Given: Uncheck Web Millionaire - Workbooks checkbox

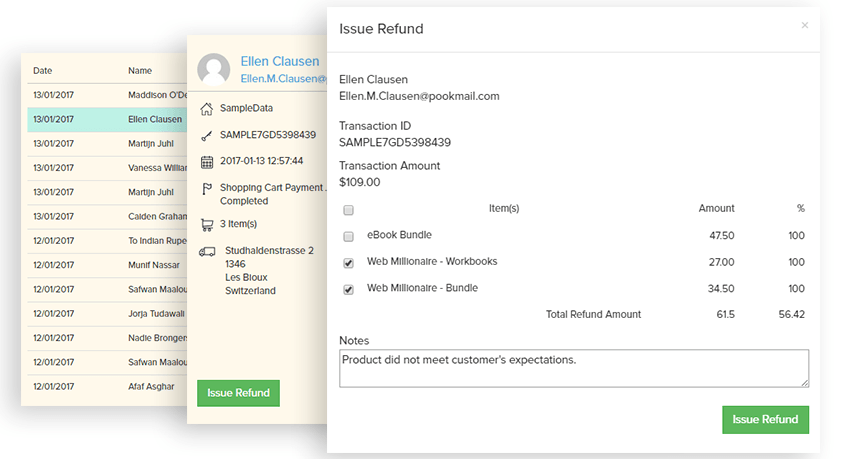Looking at the screenshot, I should (x=348, y=263).
